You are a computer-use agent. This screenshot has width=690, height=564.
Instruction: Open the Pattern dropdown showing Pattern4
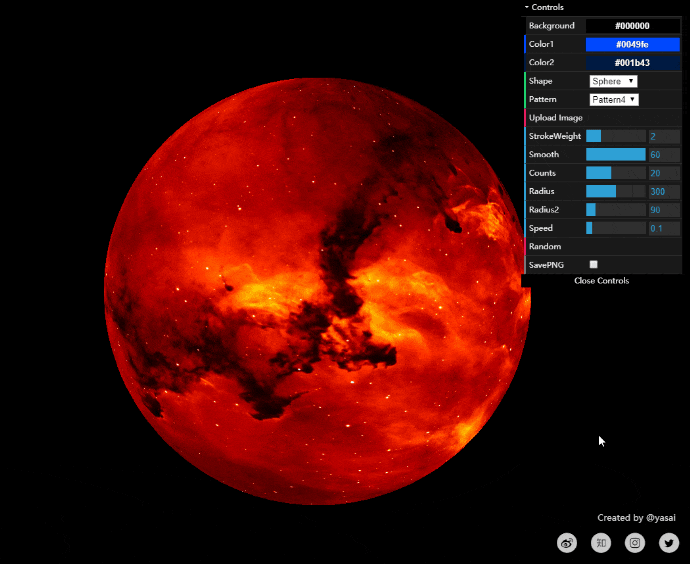pyautogui.click(x=614, y=100)
